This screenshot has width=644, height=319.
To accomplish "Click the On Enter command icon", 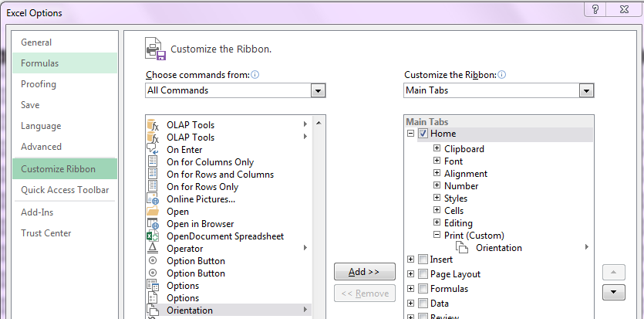I will coord(153,149).
